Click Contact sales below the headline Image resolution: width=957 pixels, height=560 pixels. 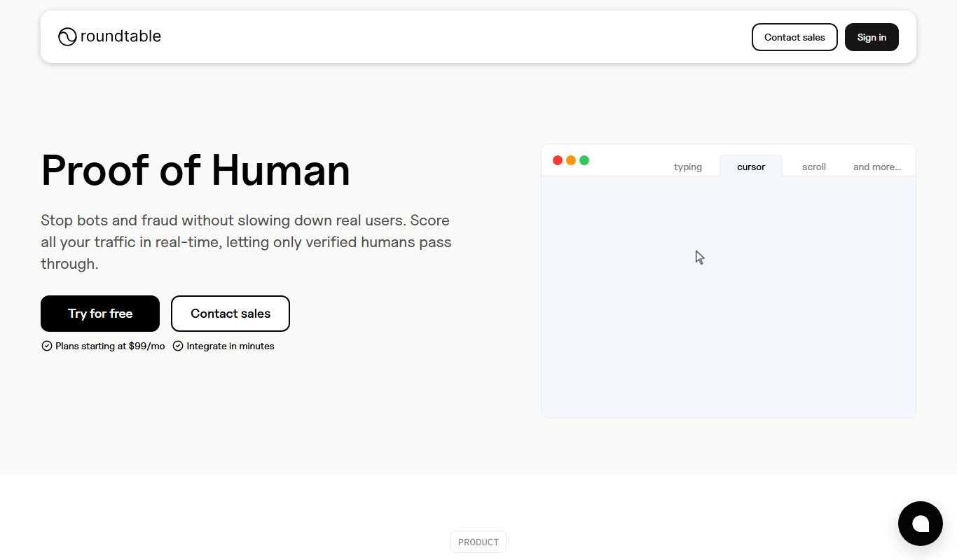tap(230, 314)
